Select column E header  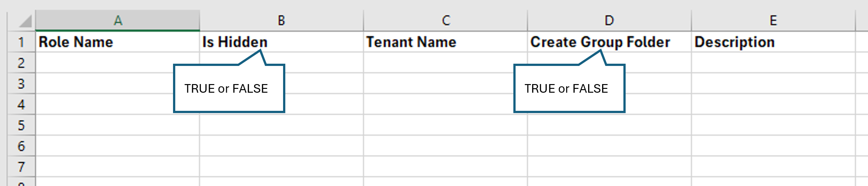[x=773, y=21]
